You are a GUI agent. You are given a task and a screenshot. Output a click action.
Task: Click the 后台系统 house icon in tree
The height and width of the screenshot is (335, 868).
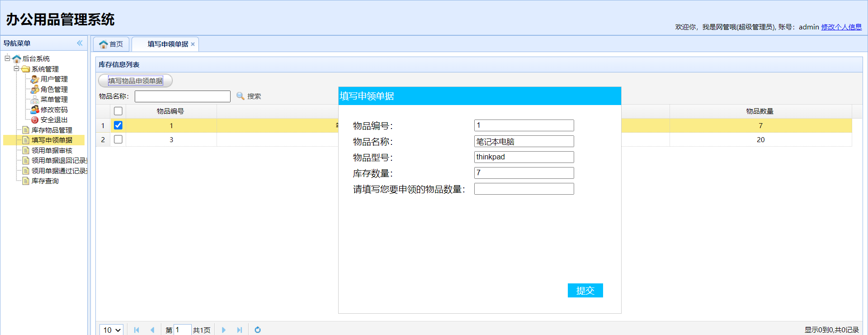click(17, 59)
